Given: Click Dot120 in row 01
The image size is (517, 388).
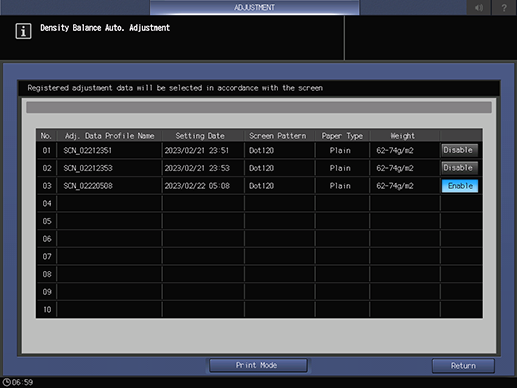Looking at the screenshot, I should (261, 151).
